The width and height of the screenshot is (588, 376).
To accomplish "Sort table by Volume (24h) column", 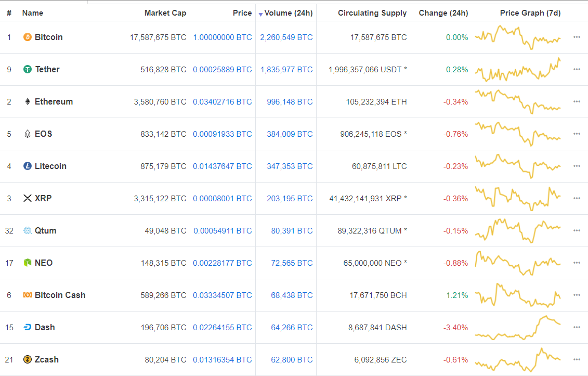I will click(x=288, y=13).
